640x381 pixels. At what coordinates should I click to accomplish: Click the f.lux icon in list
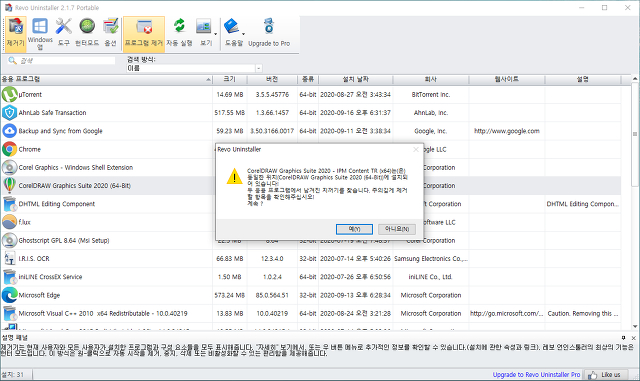coord(9,222)
